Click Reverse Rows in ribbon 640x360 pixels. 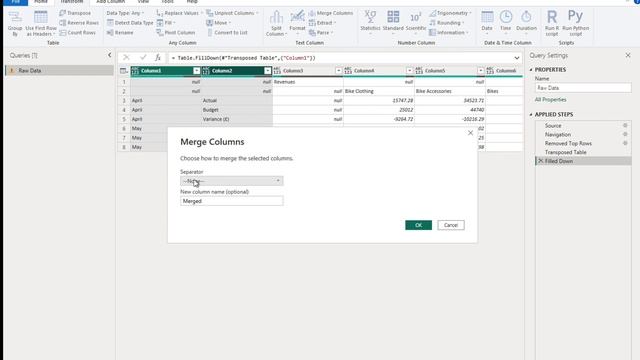click(79, 23)
